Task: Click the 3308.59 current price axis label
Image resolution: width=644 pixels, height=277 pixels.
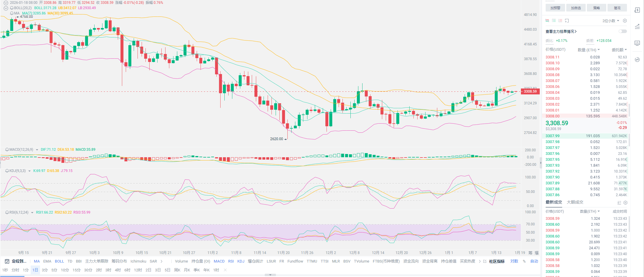Action: coord(530,91)
